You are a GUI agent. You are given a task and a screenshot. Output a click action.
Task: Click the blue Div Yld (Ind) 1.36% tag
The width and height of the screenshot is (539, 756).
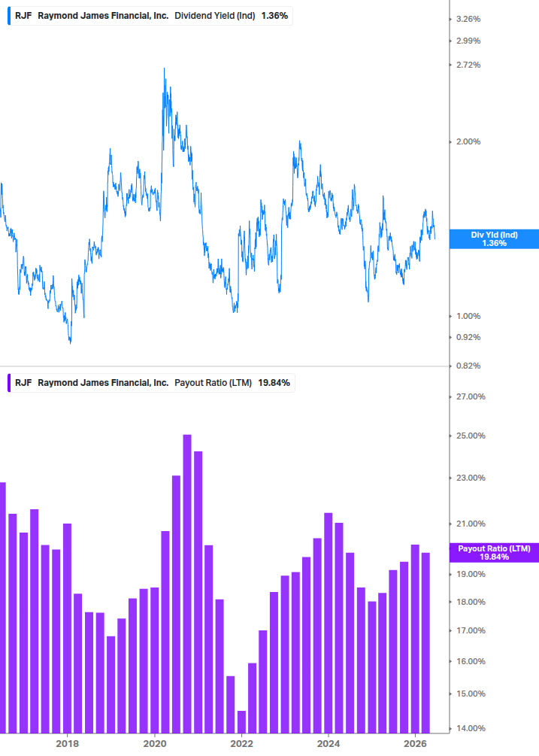pyautogui.click(x=494, y=239)
